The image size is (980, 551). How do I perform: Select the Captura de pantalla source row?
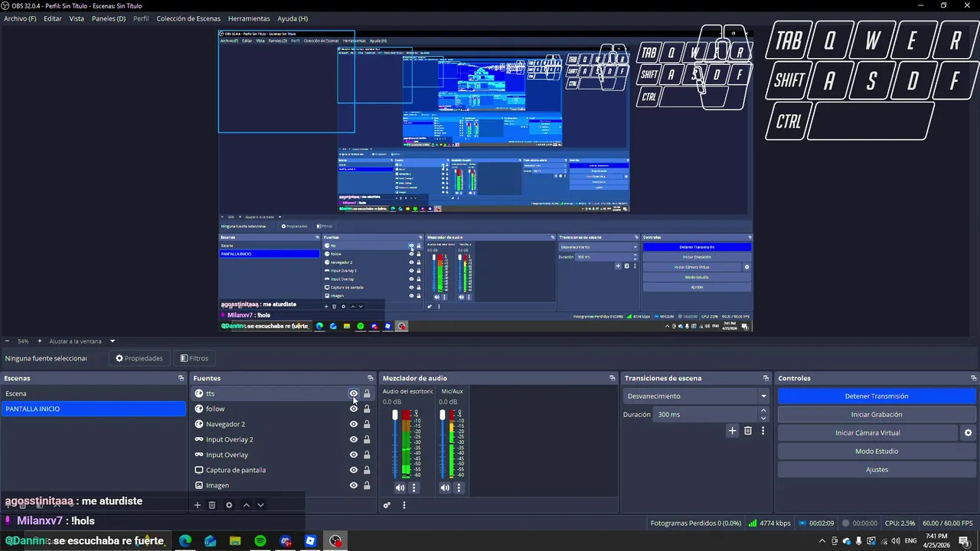tap(283, 470)
